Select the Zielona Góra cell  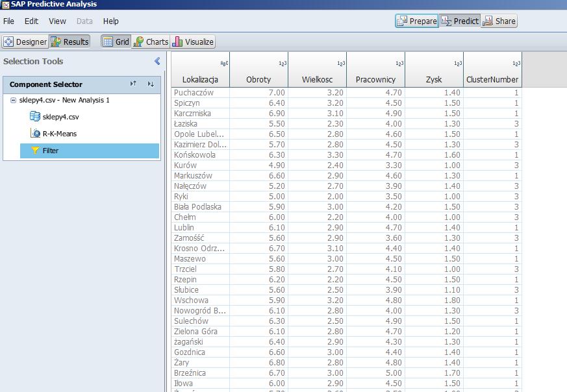[200, 331]
